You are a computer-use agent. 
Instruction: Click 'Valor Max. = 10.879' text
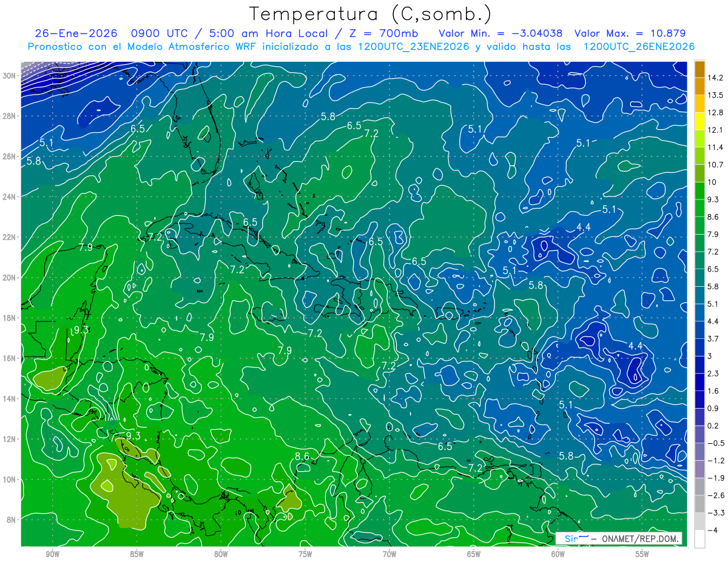click(630, 33)
